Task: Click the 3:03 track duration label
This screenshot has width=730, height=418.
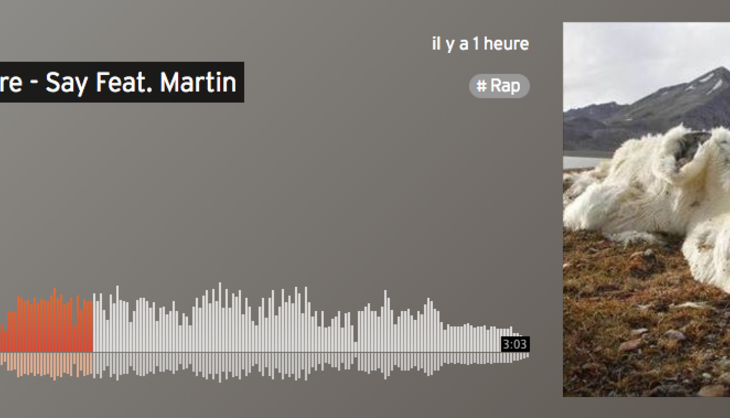Action: pyautogui.click(x=514, y=344)
